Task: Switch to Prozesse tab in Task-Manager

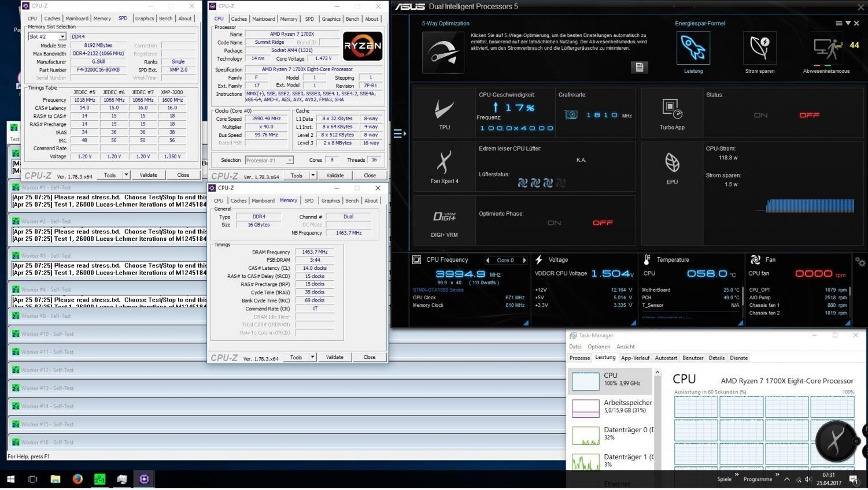Action: pyautogui.click(x=579, y=358)
